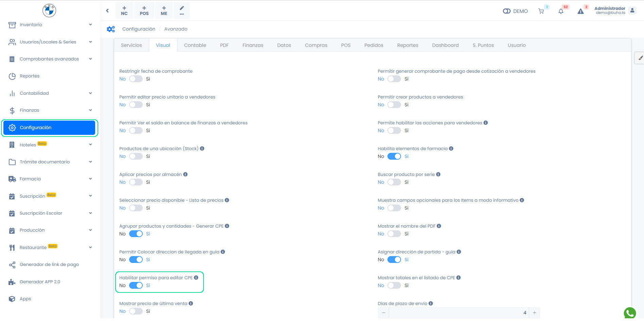Open the shopping cart icon

(541, 11)
